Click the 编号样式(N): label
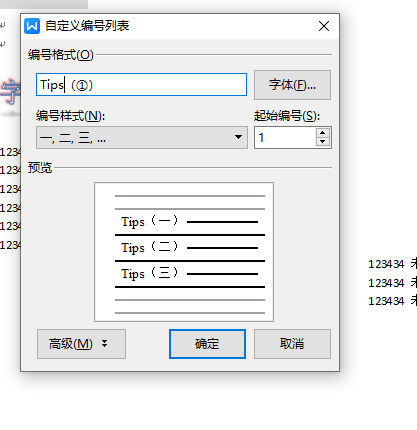 click(71, 116)
